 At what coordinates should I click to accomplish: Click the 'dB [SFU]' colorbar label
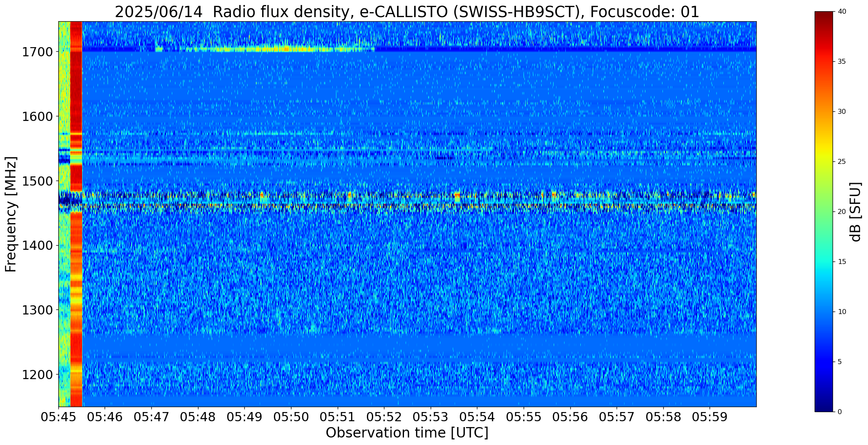pyautogui.click(x=855, y=211)
